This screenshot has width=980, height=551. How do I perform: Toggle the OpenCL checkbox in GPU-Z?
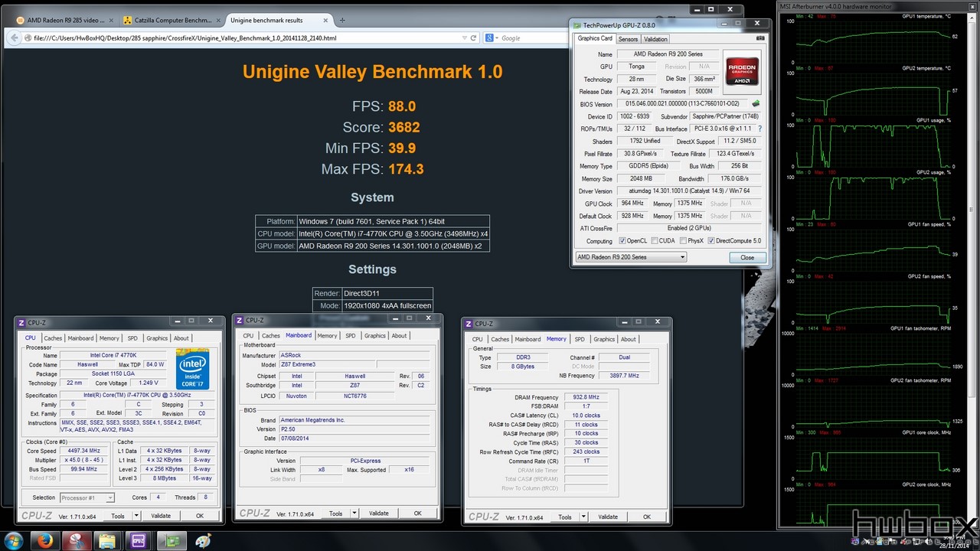pyautogui.click(x=622, y=241)
